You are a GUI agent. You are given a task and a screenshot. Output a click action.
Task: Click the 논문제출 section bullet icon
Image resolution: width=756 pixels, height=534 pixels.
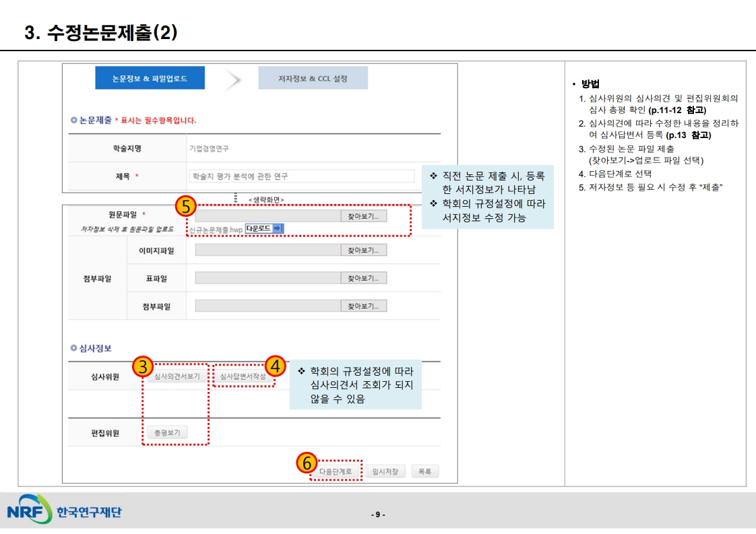point(73,120)
